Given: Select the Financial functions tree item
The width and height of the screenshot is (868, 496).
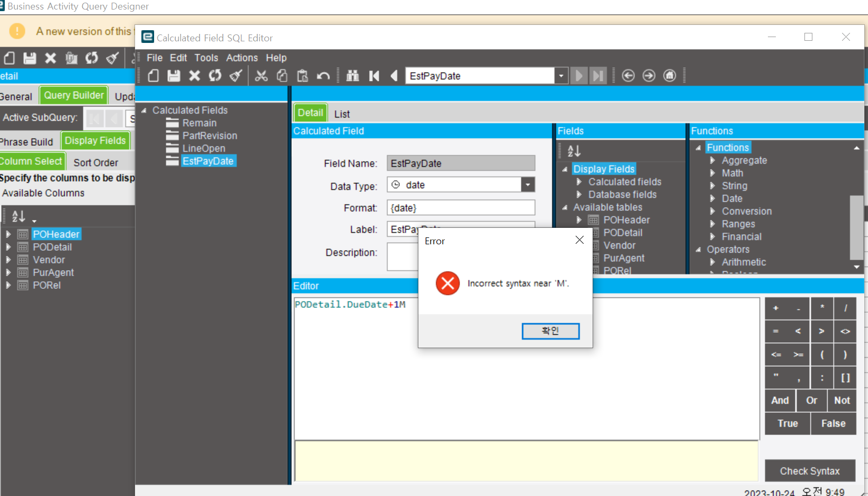Looking at the screenshot, I should (x=741, y=236).
